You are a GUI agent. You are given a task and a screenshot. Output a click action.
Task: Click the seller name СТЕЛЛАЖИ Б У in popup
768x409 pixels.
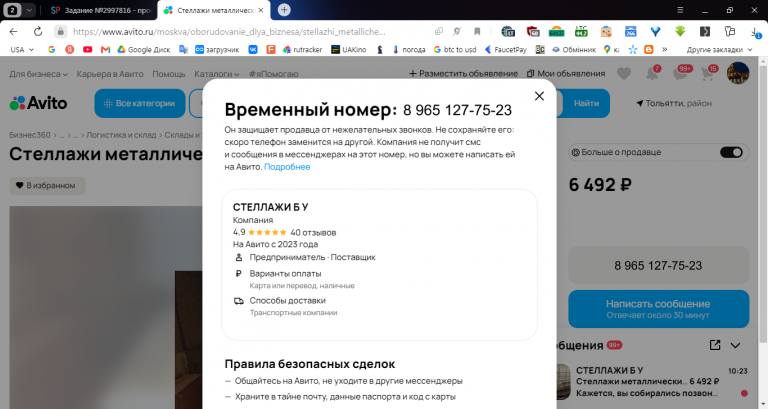point(270,207)
